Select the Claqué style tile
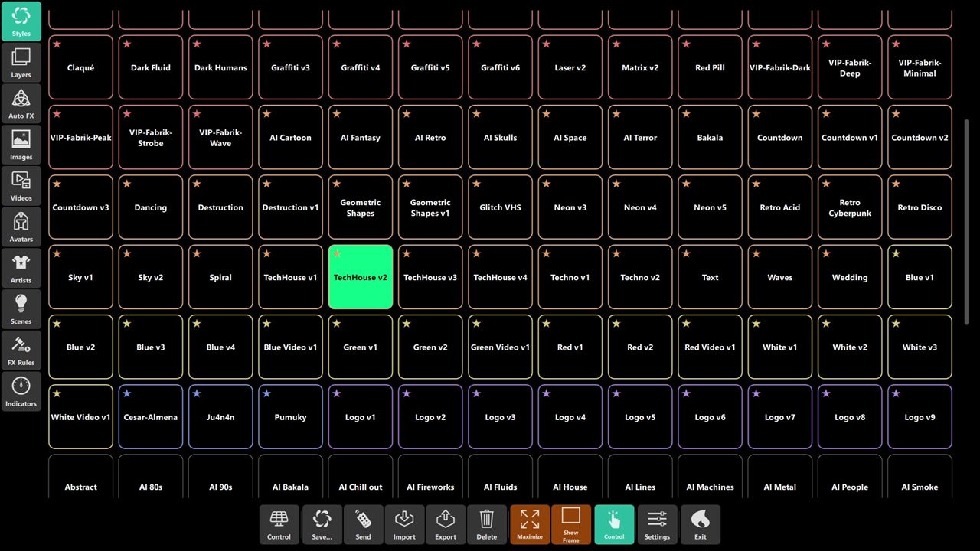The width and height of the screenshot is (980, 551). click(x=80, y=67)
